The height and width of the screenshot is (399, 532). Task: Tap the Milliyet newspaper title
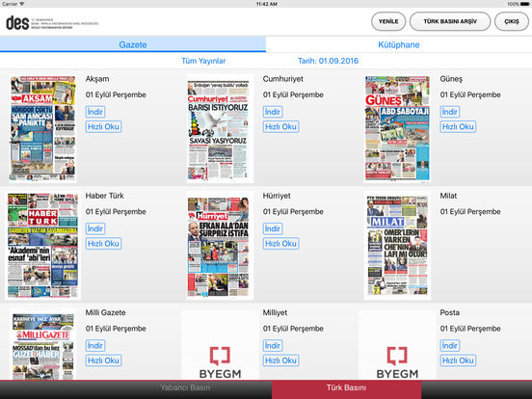275,313
